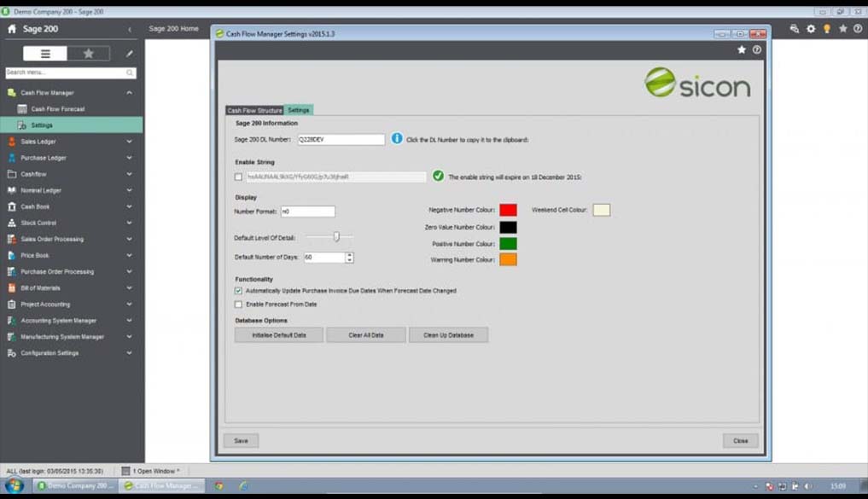Click the Default Number of Days stepper

click(x=349, y=258)
